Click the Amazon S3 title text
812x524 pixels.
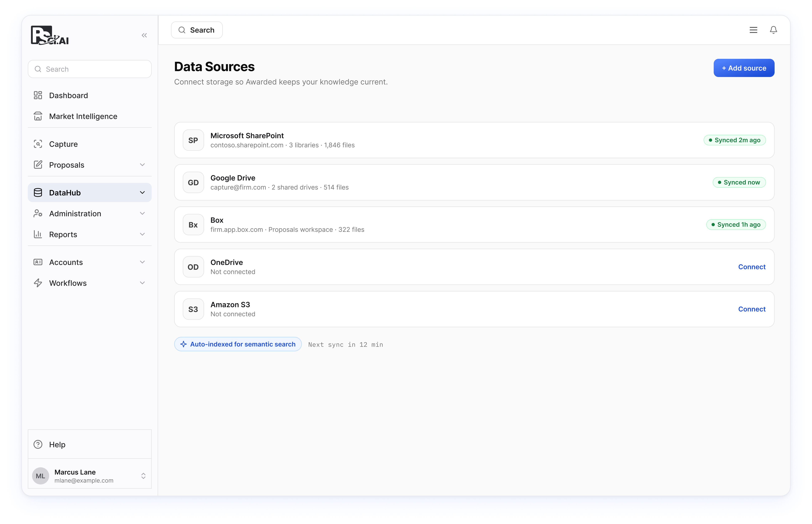point(230,305)
